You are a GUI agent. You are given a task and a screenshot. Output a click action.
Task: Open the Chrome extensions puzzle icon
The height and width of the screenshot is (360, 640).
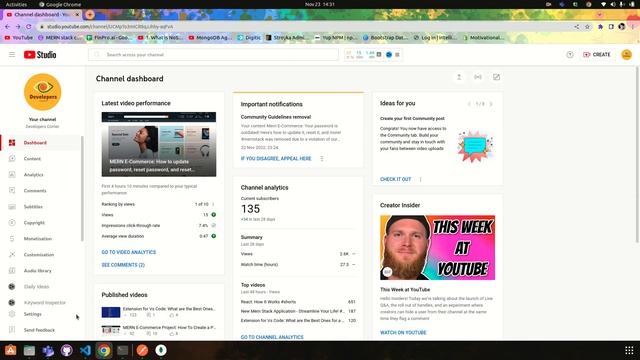(600, 27)
